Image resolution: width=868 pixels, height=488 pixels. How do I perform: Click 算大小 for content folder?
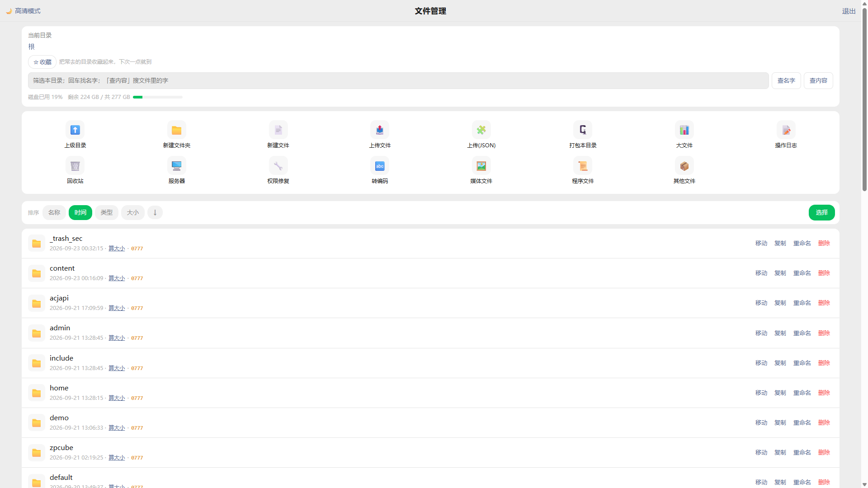coord(117,278)
